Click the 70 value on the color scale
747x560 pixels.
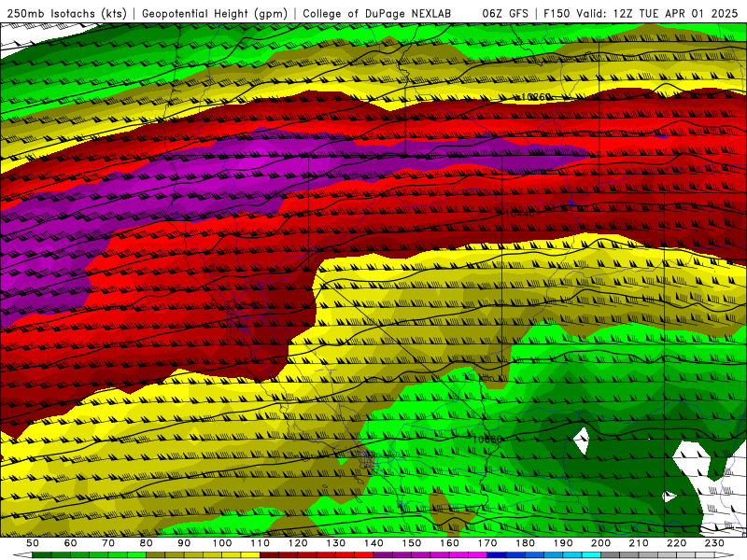[108, 543]
